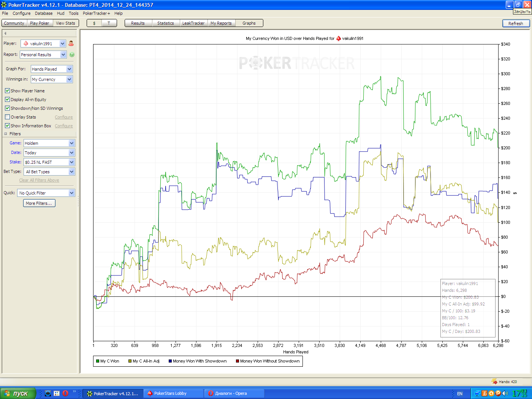Disable Display All-in Equity checkbox
The width and height of the screenshot is (532, 399).
point(7,100)
